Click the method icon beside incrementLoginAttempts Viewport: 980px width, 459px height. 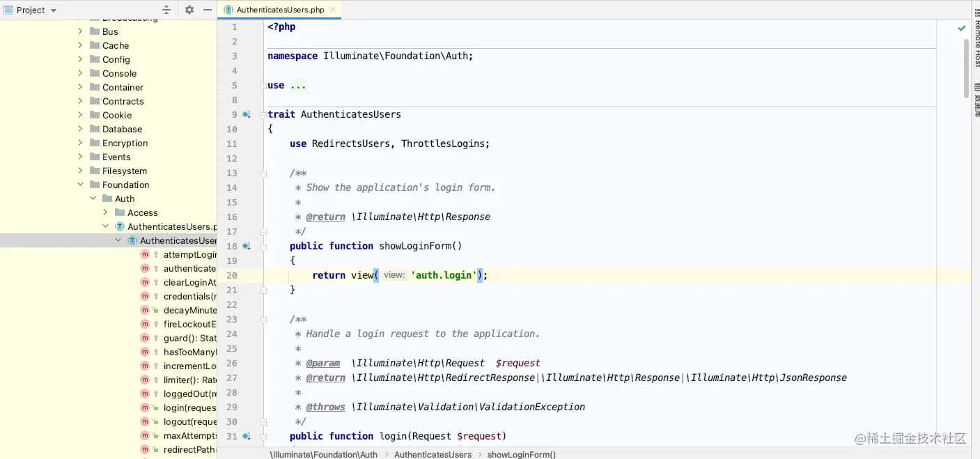point(145,366)
